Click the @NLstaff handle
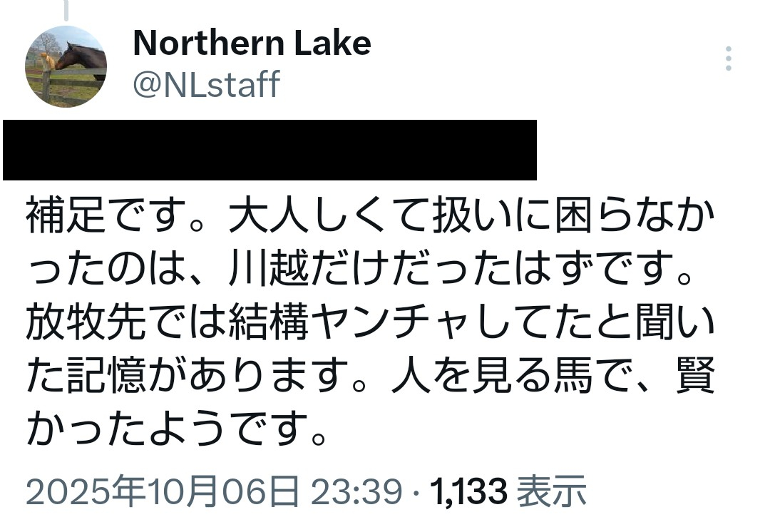Screen dimensions: 770x532 tap(206, 84)
